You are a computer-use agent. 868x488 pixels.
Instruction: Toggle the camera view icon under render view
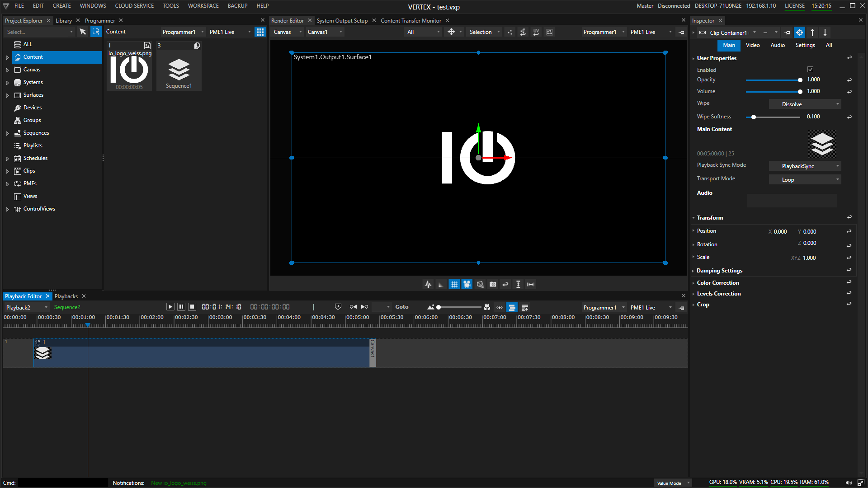pos(467,284)
